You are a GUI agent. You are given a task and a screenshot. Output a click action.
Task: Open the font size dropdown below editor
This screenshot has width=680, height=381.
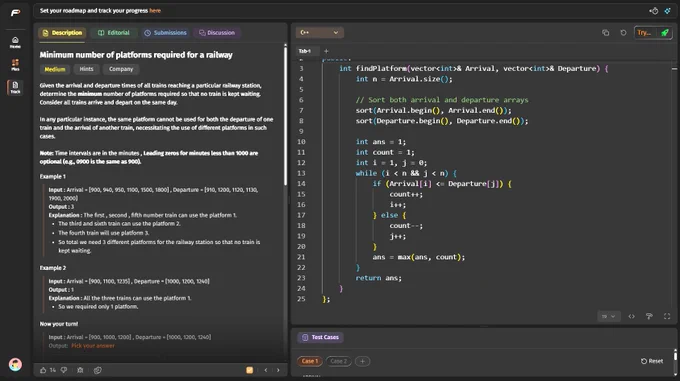(x=608, y=316)
